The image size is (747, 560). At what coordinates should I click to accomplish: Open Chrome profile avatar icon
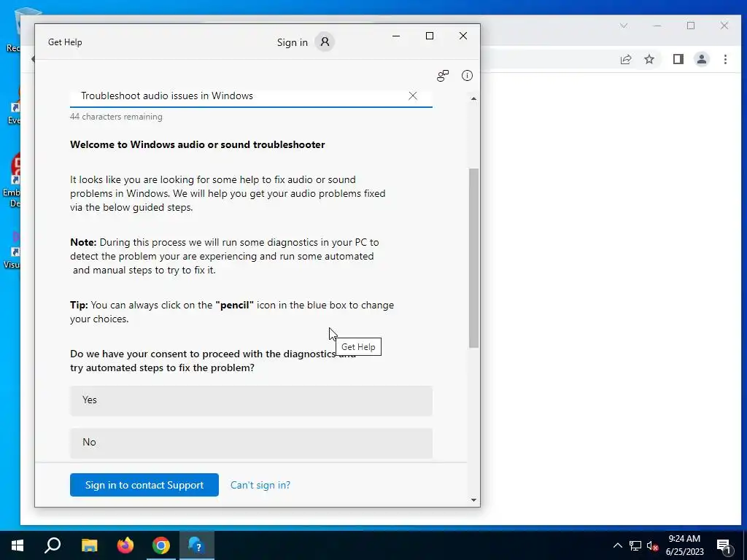pos(702,59)
